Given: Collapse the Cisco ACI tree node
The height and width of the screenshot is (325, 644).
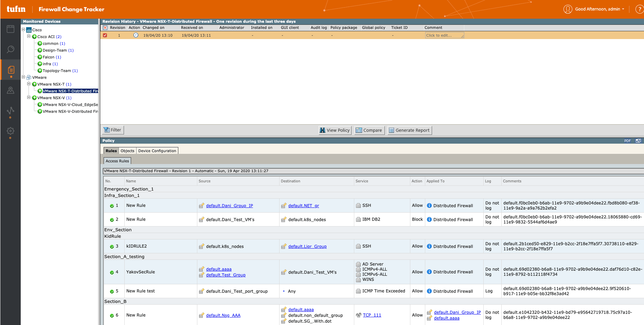Looking at the screenshot, I should (29, 36).
